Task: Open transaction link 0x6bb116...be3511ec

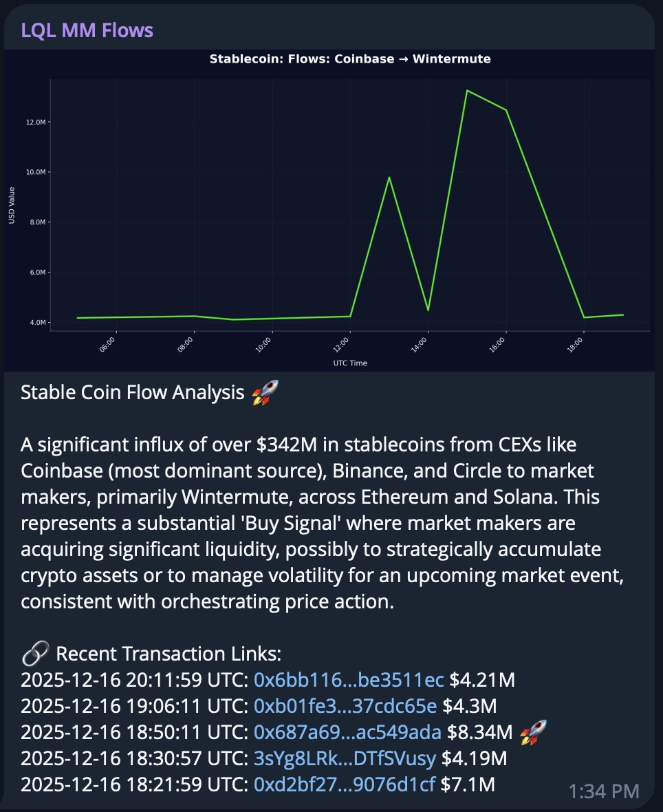Action: pyautogui.click(x=349, y=681)
